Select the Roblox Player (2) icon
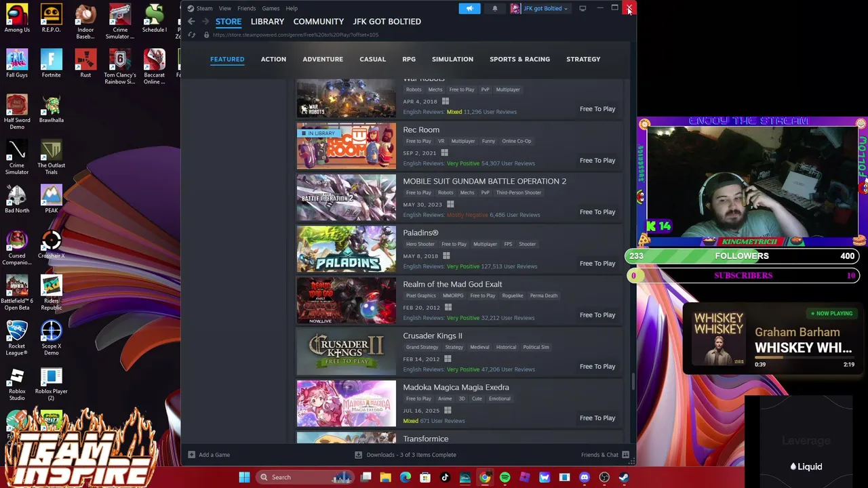868x488 pixels. click(51, 384)
